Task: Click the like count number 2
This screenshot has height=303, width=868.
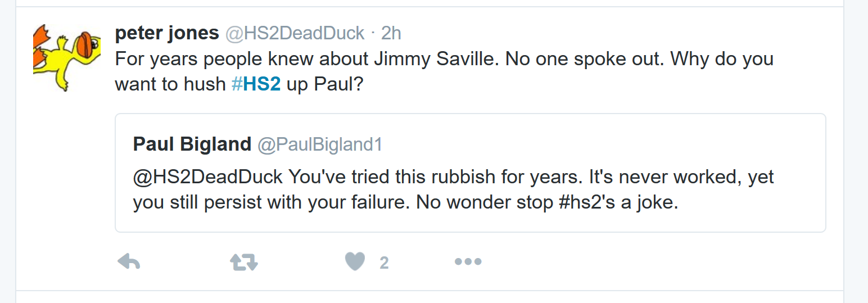Action: point(384,263)
